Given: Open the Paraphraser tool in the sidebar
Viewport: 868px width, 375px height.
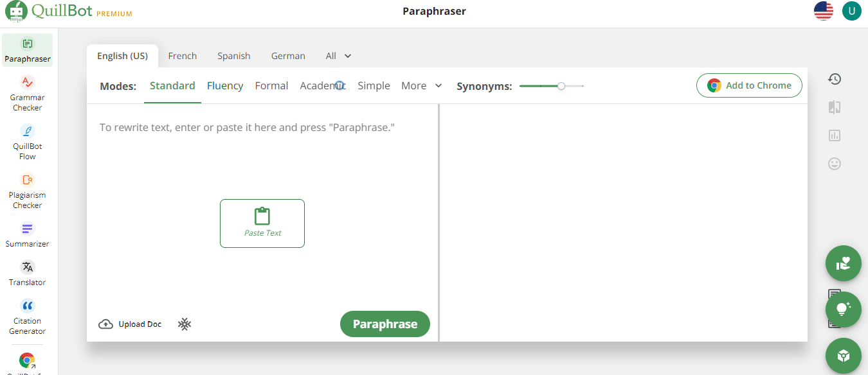Looking at the screenshot, I should click(x=28, y=51).
